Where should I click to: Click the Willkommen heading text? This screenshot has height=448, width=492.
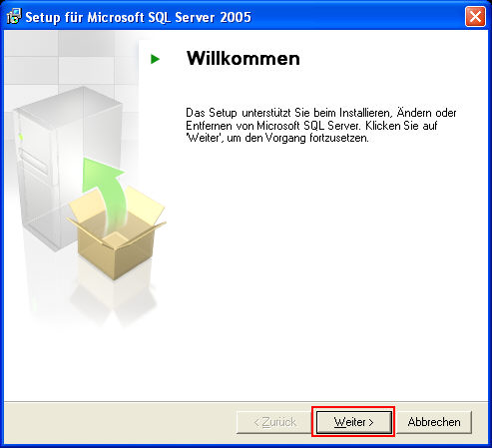244,59
